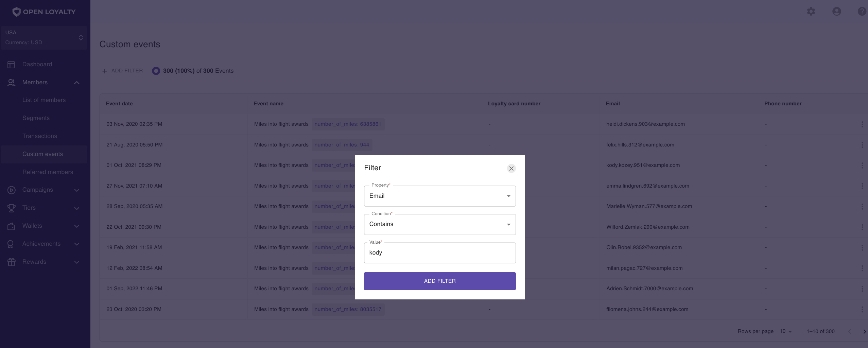The height and width of the screenshot is (348, 868).
Task: Expand the Campaigns section chevron
Action: pos(77,190)
